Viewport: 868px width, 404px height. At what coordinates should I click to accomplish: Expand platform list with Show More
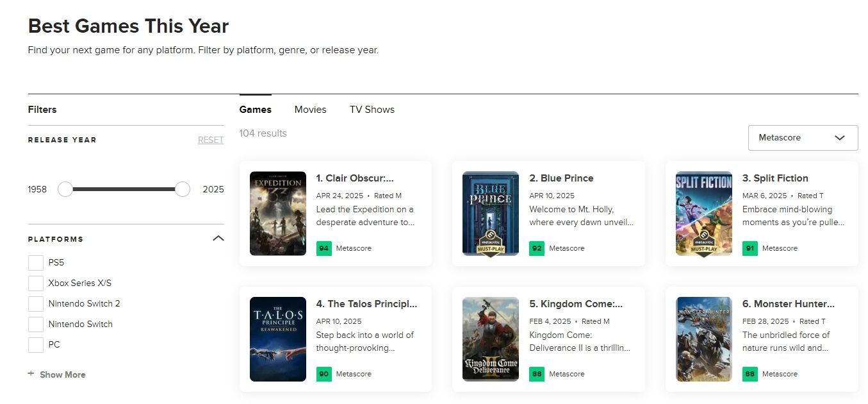[62, 375]
